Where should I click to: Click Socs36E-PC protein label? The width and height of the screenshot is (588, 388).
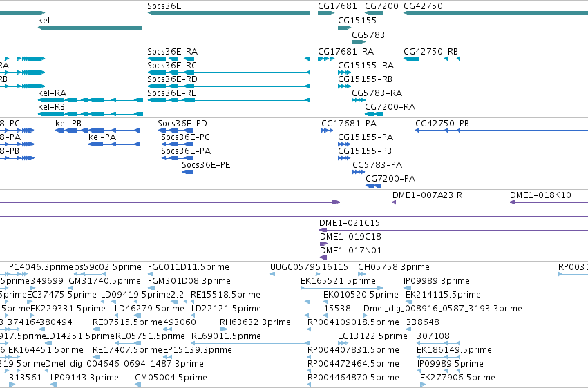pos(186,137)
